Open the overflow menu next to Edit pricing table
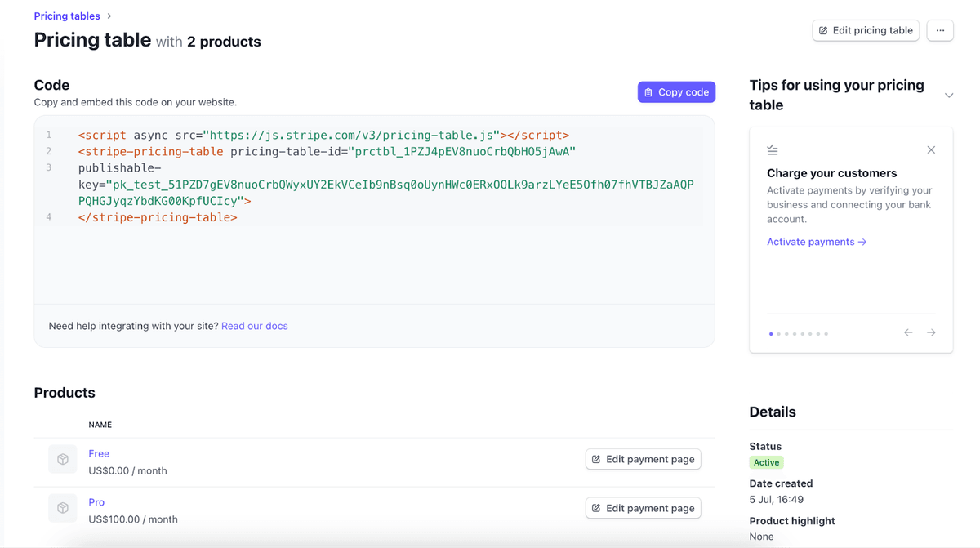The height and width of the screenshot is (548, 980). (x=940, y=30)
